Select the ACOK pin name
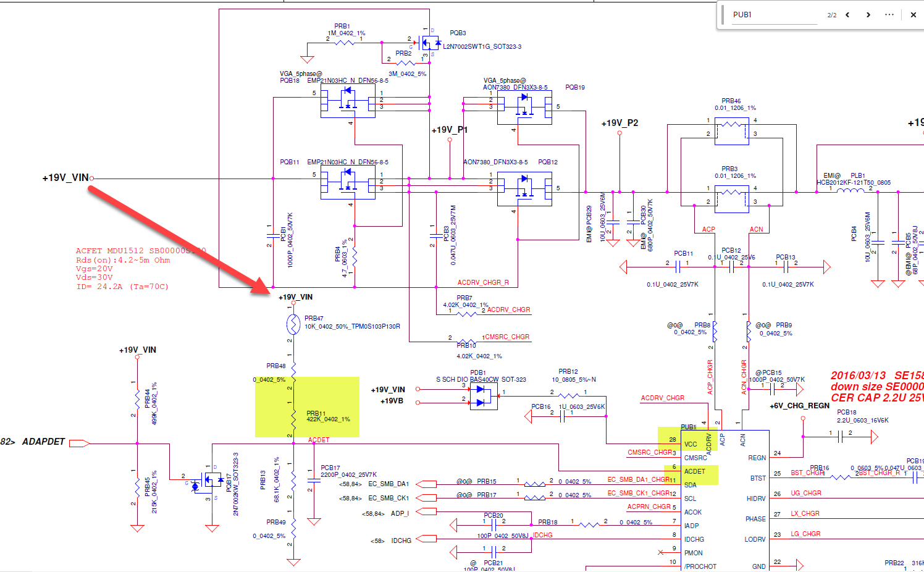The image size is (924, 572). tap(693, 512)
